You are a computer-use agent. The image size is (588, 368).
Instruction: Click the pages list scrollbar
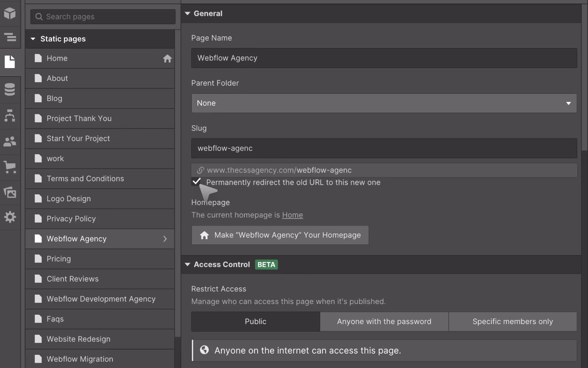pyautogui.click(x=178, y=183)
